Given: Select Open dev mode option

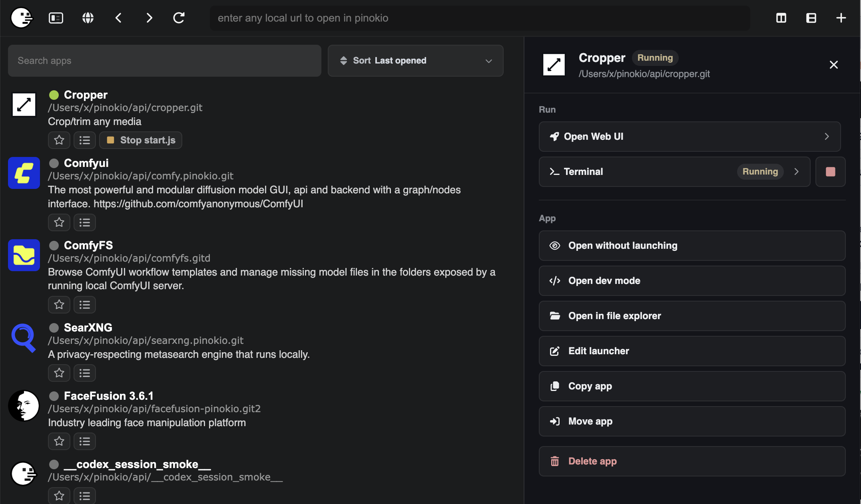Looking at the screenshot, I should (x=692, y=281).
